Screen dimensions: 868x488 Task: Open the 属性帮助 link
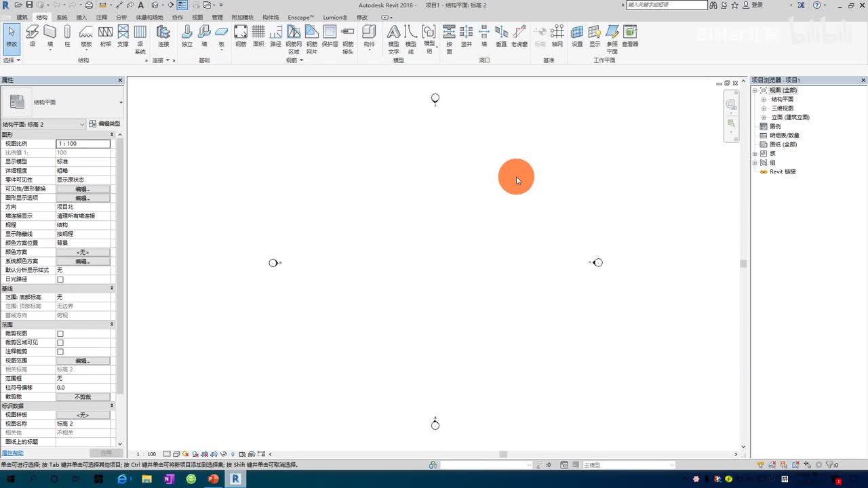(x=12, y=453)
